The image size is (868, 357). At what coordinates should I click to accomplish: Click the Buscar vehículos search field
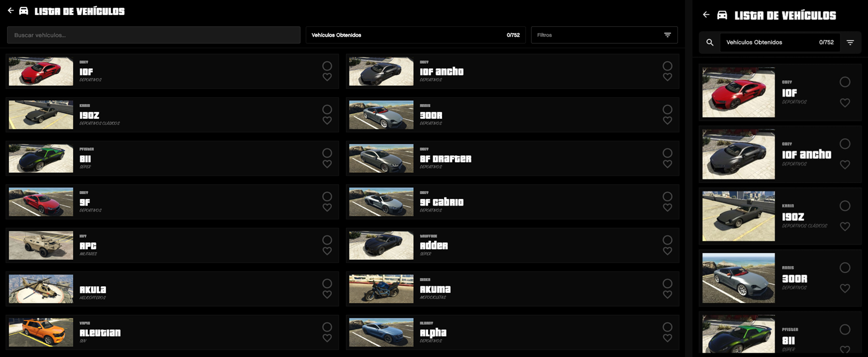pyautogui.click(x=154, y=35)
